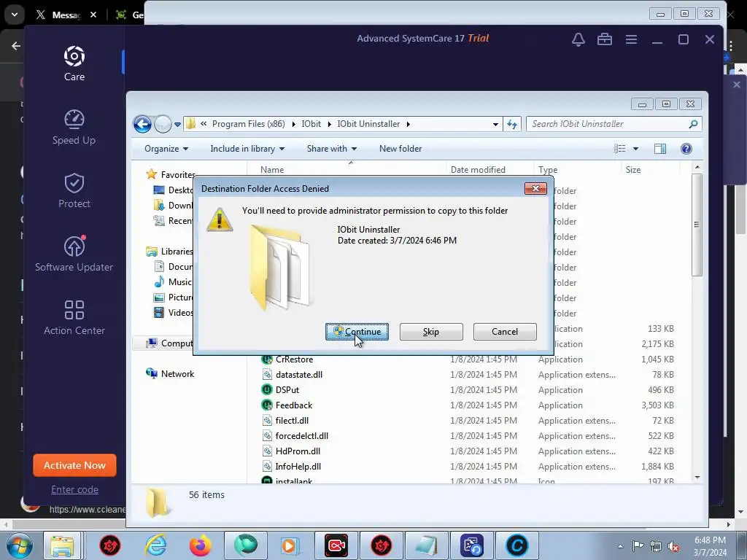Screen dimensions: 747x560
Task: Open Advanced SystemCare blue C taskbar icon
Action: tap(517, 545)
